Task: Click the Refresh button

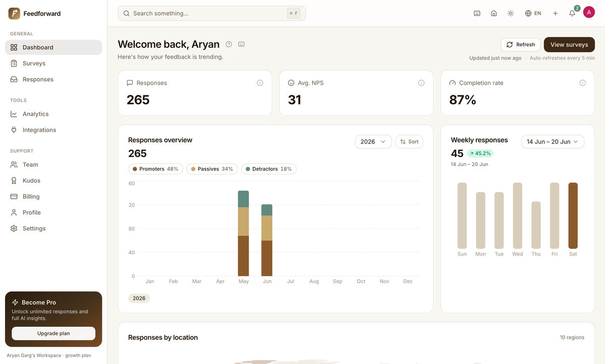Action: [520, 44]
